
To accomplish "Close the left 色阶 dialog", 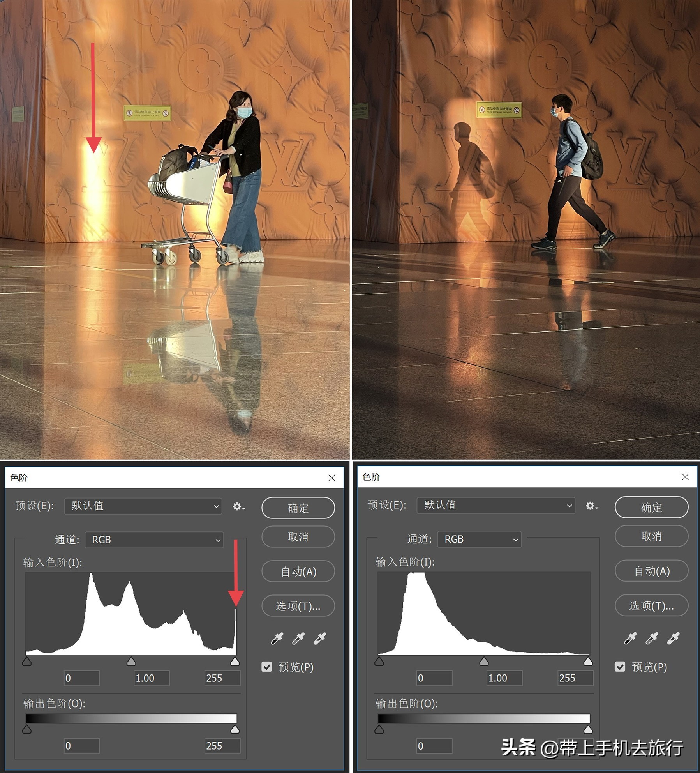I will tap(332, 478).
